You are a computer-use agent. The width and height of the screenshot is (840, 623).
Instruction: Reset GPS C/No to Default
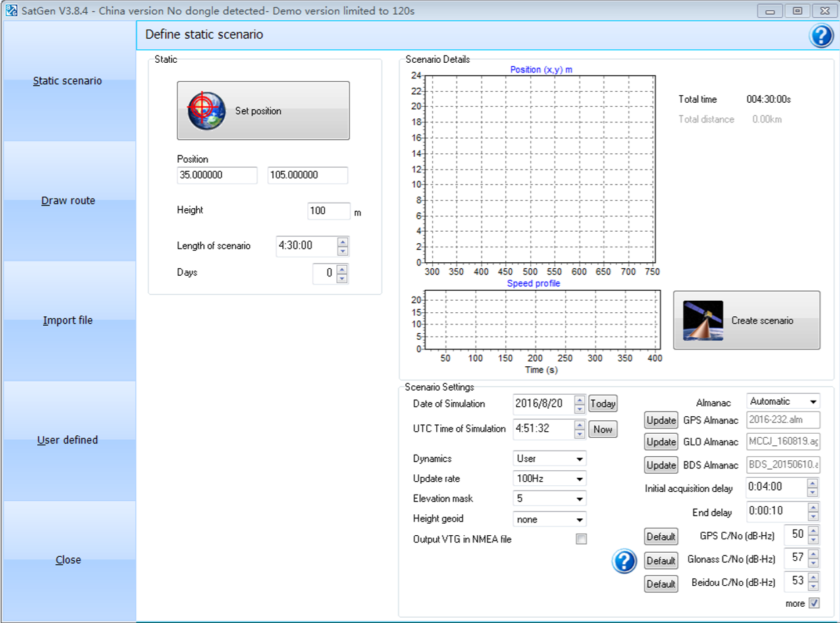661,537
